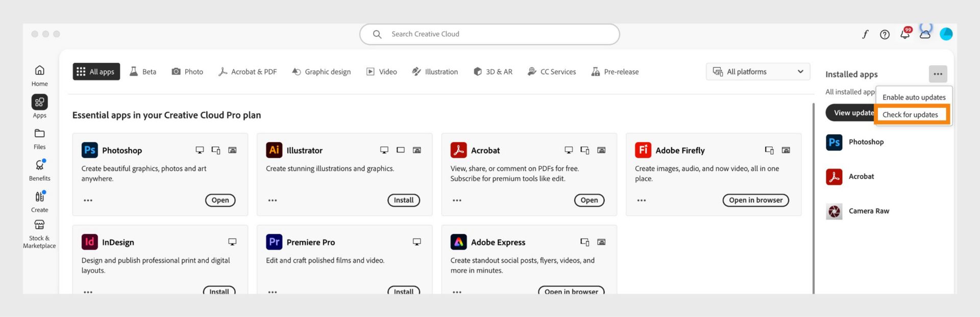The width and height of the screenshot is (980, 317).
Task: Open the Benefits section icon
Action: point(39,165)
